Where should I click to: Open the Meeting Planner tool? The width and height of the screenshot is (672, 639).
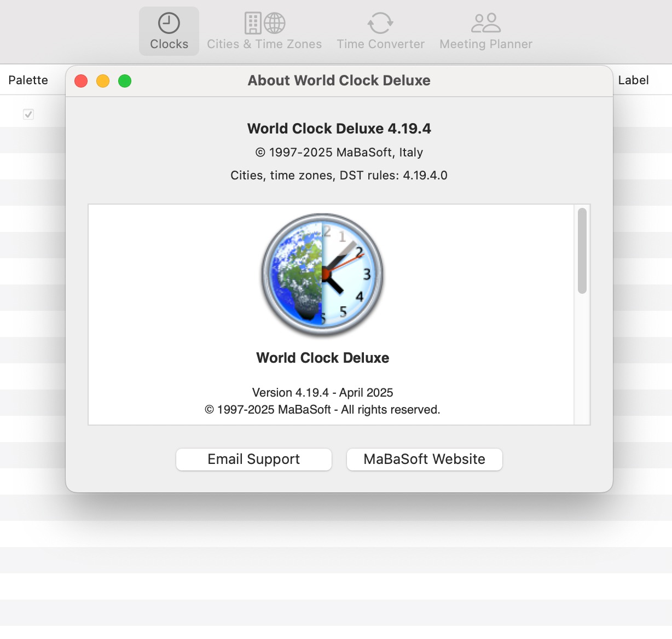pyautogui.click(x=486, y=31)
